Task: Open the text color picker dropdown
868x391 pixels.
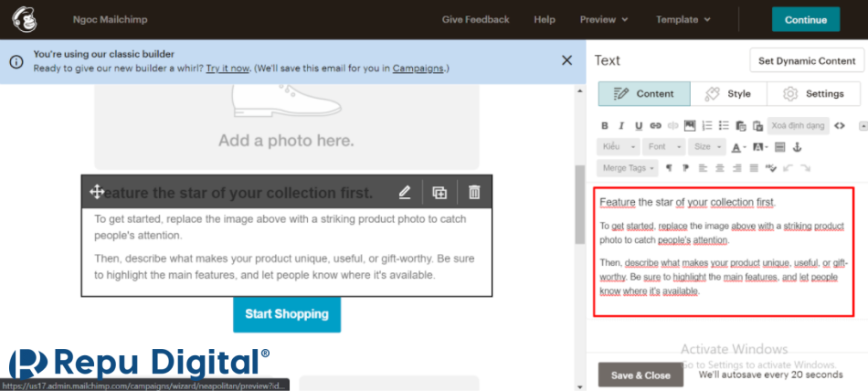Action: point(738,147)
